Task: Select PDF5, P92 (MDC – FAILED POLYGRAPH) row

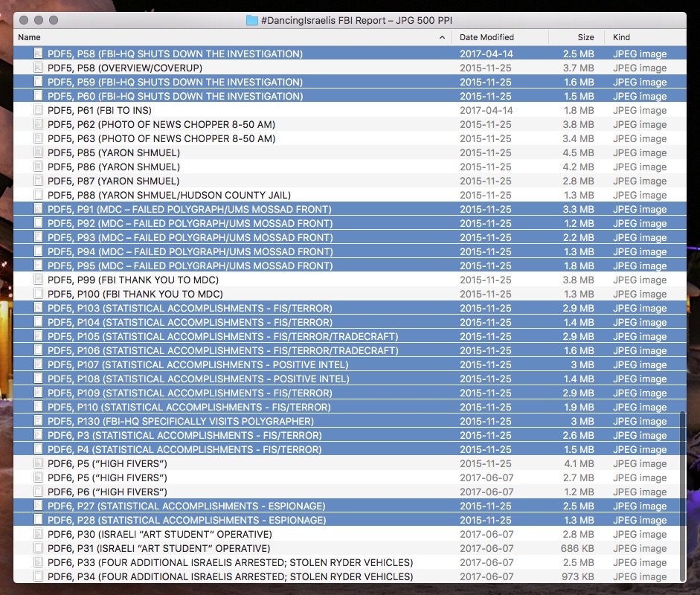Action: coord(350,223)
